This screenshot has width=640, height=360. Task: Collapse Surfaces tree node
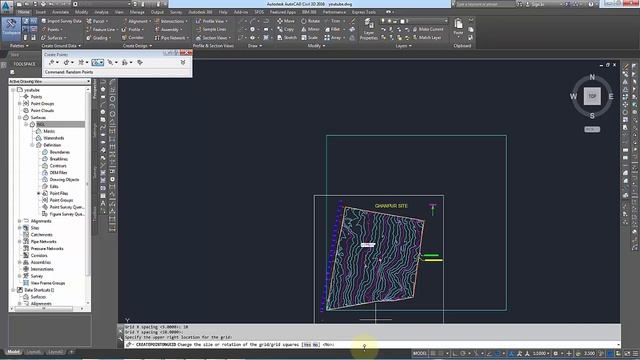click(20, 118)
